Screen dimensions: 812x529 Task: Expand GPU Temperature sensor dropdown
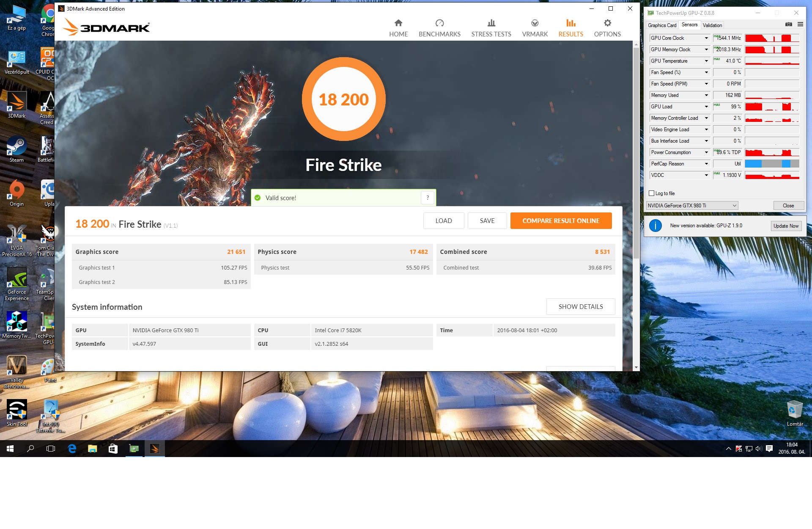click(706, 61)
